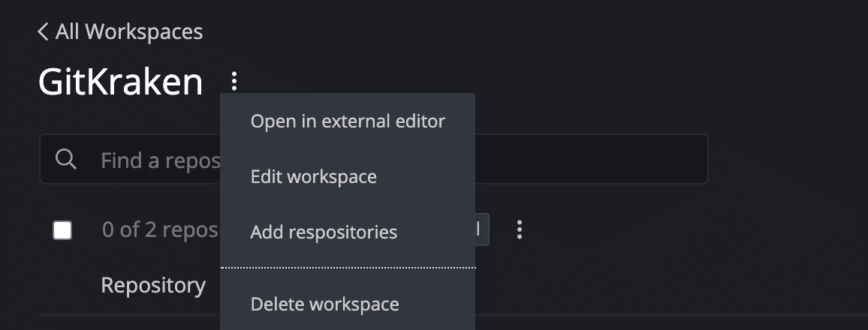Select the "Delete workspace" option
868x330 pixels.
tap(324, 304)
